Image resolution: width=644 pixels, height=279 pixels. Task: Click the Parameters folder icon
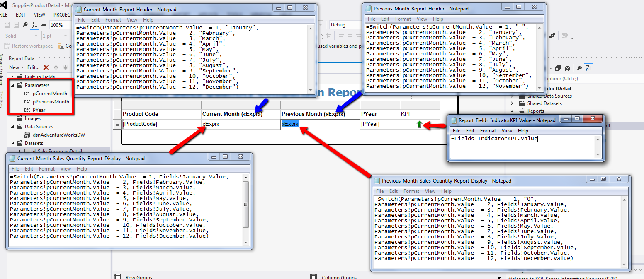coord(19,85)
